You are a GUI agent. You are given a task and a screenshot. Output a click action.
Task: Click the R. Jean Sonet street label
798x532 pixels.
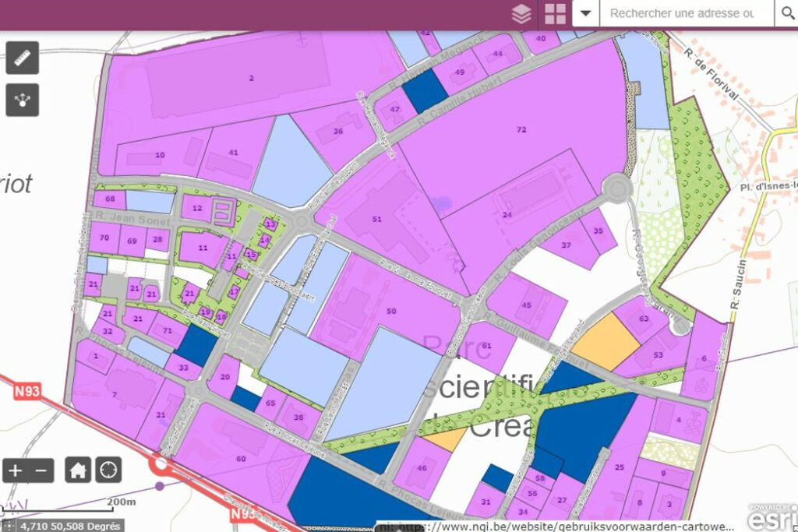coord(132,219)
